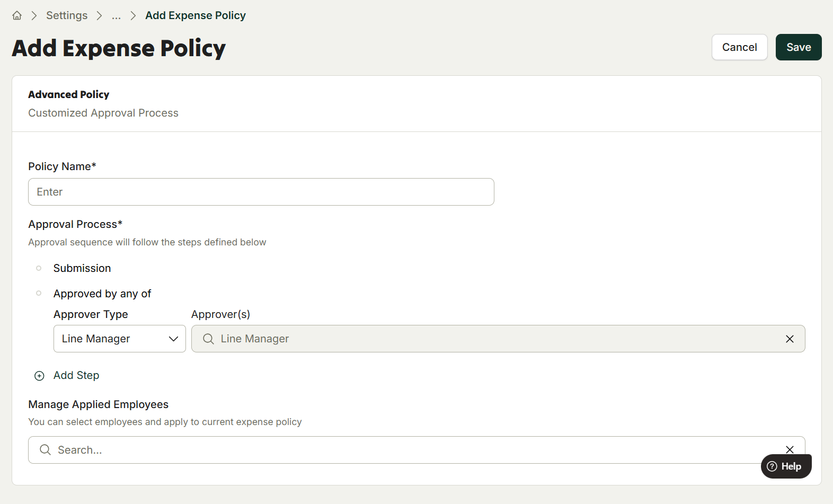Open the Approver Type dropdown
This screenshot has width=833, height=504.
120,339
